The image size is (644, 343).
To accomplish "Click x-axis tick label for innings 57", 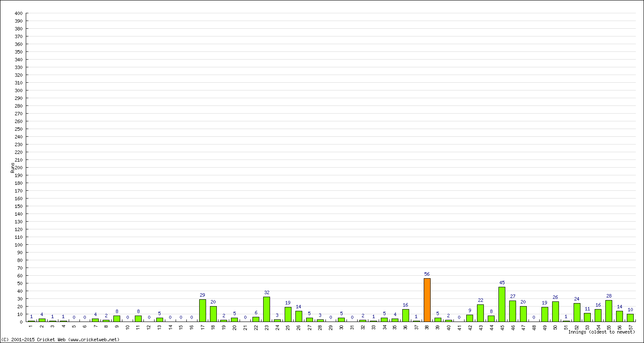I will click(630, 327).
